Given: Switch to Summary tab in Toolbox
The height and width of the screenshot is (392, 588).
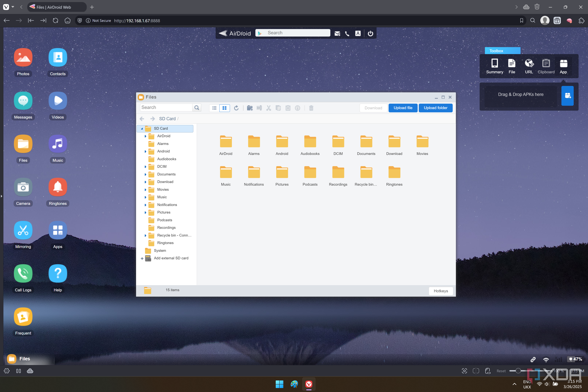Looking at the screenshot, I should [x=495, y=66].
